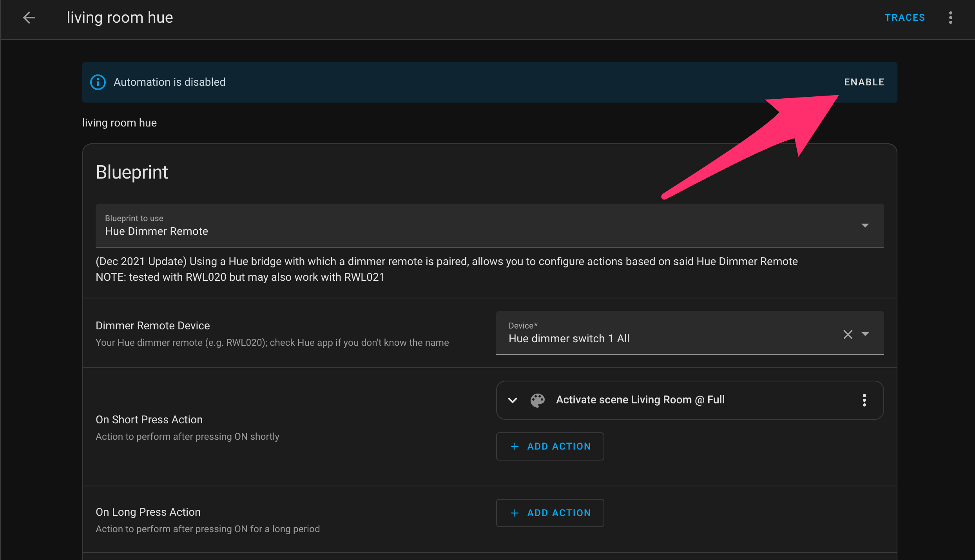Open the top-right three-dot overflow menu
The width and height of the screenshot is (975, 560).
[950, 18]
